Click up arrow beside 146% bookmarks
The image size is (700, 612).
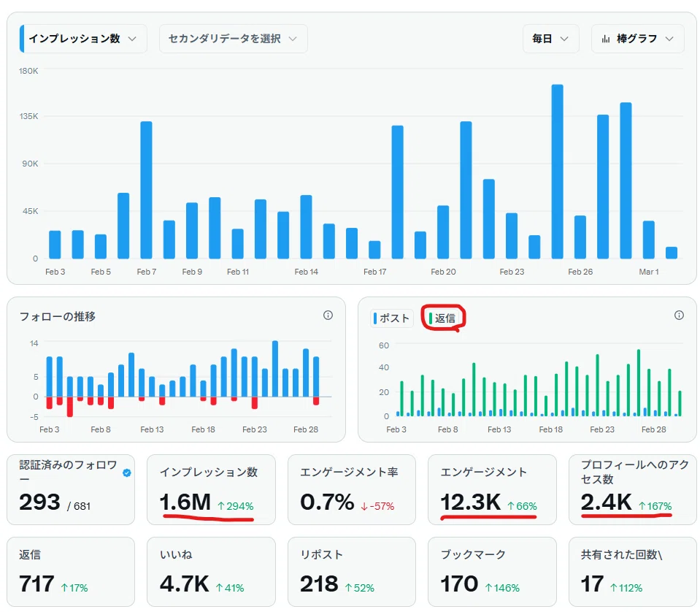tap(488, 588)
